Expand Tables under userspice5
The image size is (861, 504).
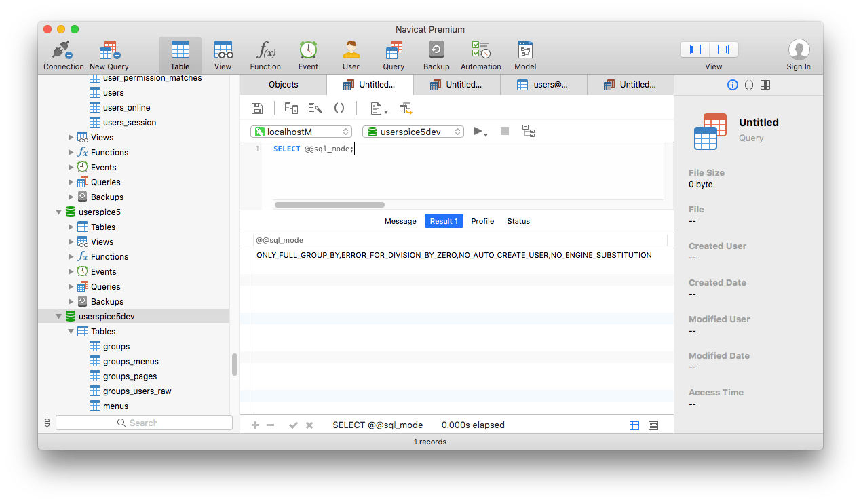pyautogui.click(x=71, y=227)
